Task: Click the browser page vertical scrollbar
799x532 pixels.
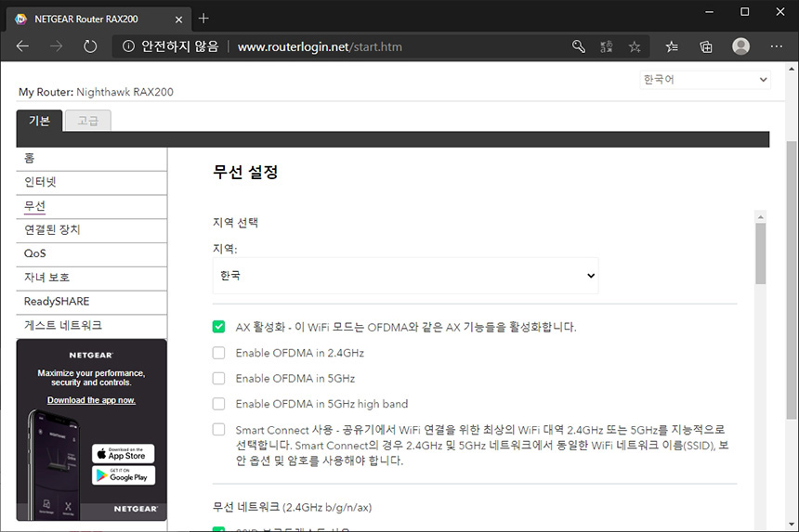Action: (x=792, y=280)
